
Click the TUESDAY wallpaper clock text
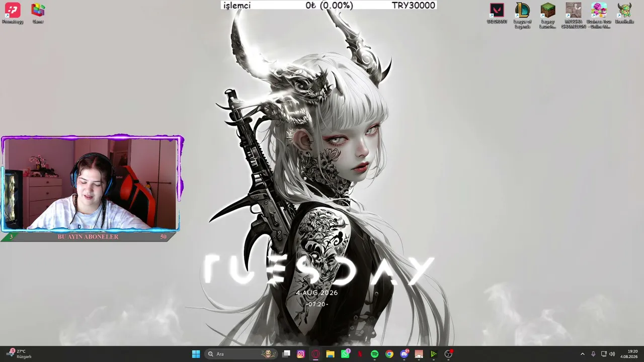click(318, 270)
